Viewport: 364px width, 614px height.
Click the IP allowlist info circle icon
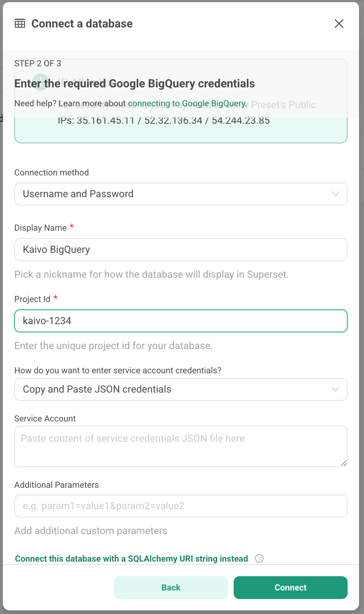pyautogui.click(x=40, y=81)
